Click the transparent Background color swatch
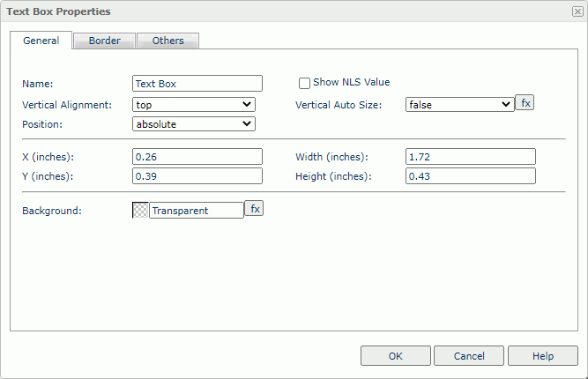Screen dimensions: 588x379 click(x=140, y=211)
